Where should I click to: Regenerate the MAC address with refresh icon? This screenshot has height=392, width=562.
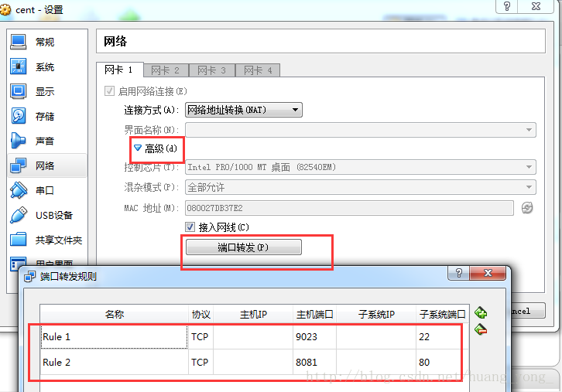pos(527,208)
